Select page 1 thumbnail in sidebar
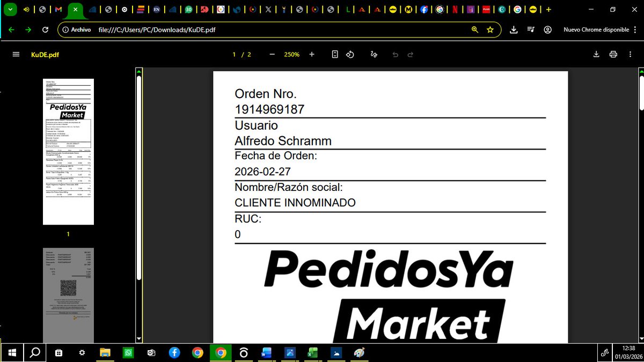 (68, 151)
